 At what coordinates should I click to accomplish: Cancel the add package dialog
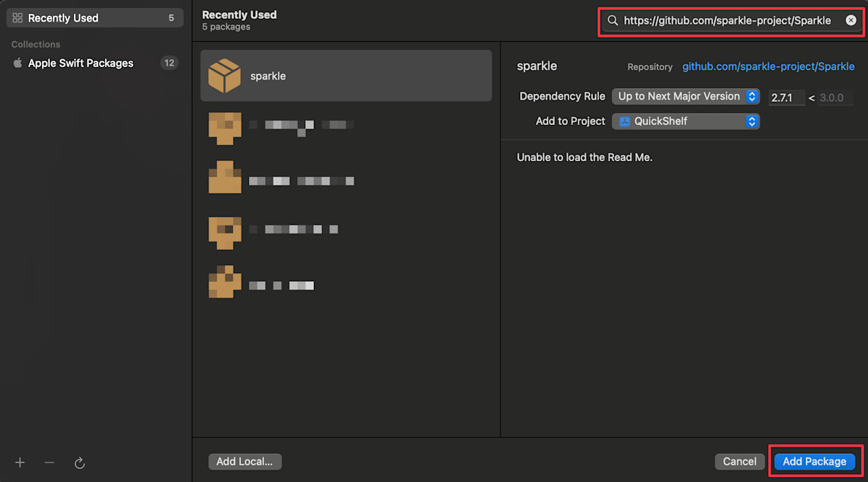[740, 462]
